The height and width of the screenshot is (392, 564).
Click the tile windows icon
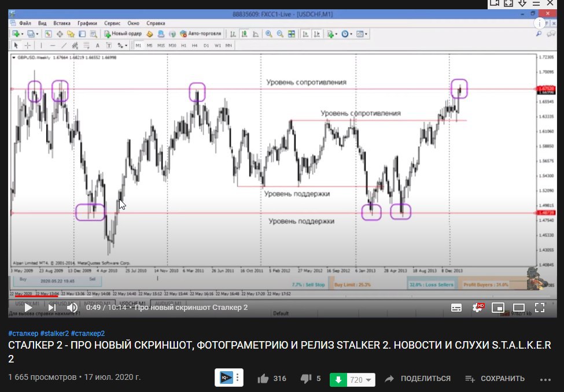(292, 34)
